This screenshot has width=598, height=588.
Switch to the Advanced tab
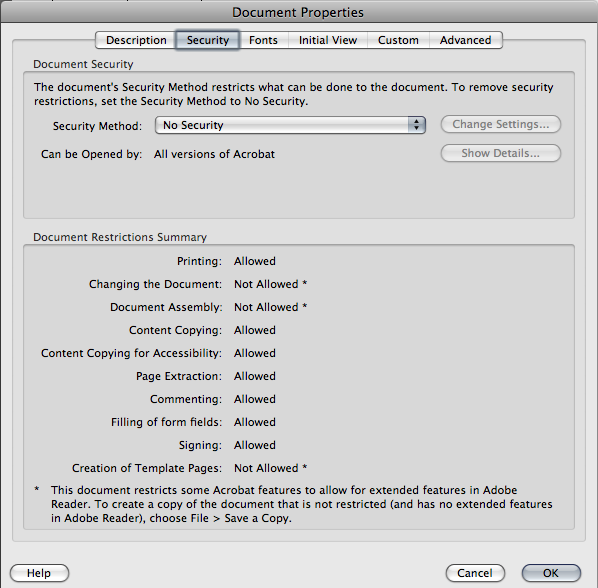(x=466, y=40)
